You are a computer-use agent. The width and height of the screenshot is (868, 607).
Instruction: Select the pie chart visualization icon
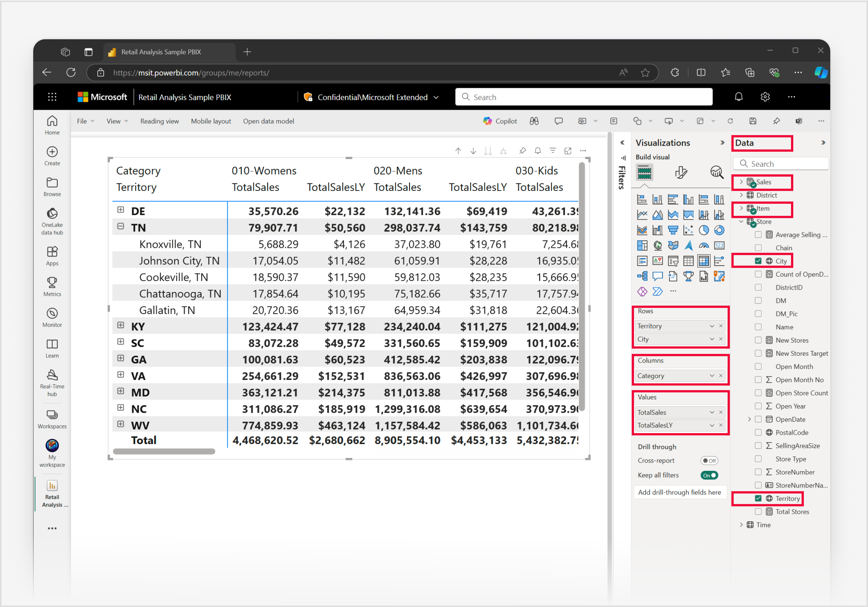(704, 230)
